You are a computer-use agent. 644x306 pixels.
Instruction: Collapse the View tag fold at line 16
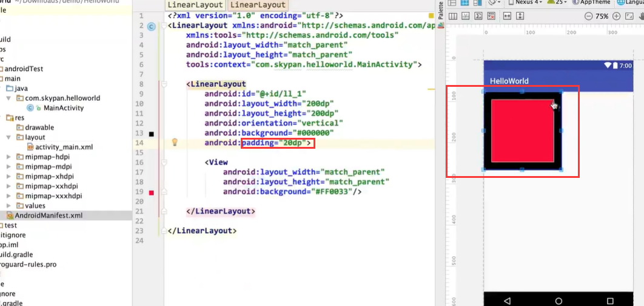(164, 162)
